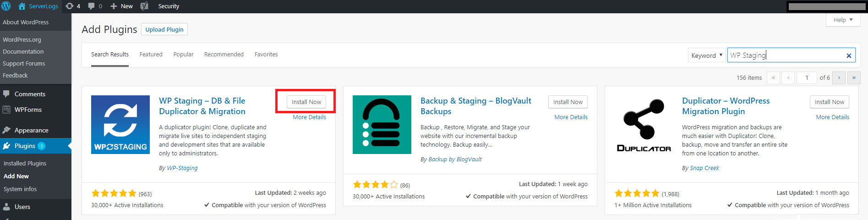Open the BlogVault plugin icon
Screen dimensions: 868x220
click(x=382, y=125)
